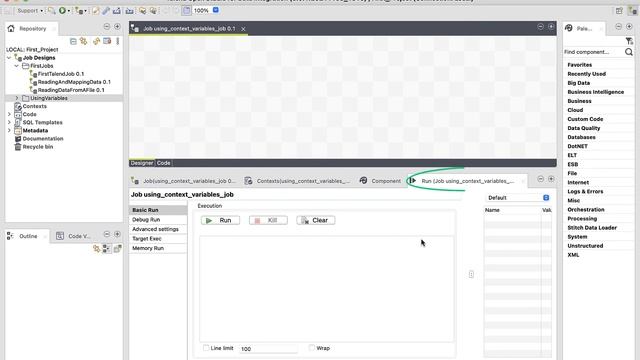
Task: Minimize the Repository panel
Action: [107, 27]
